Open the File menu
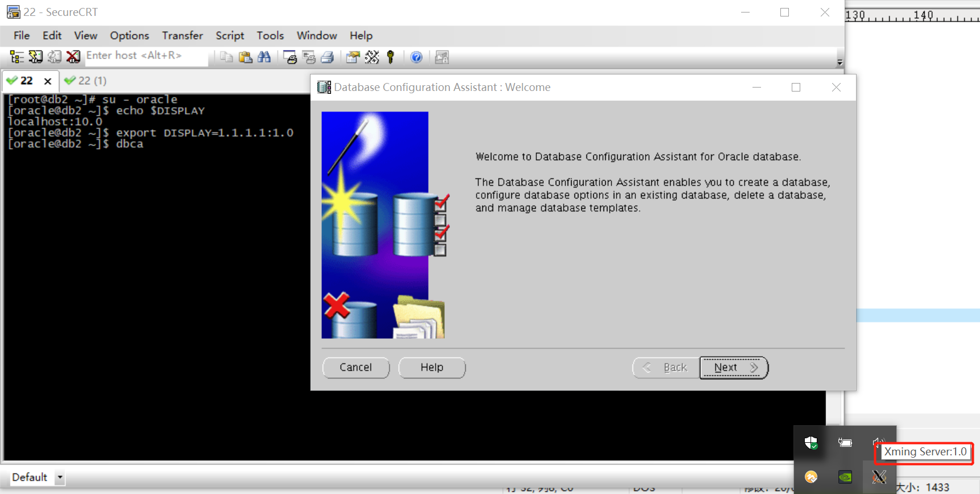The width and height of the screenshot is (980, 494). 22,35
